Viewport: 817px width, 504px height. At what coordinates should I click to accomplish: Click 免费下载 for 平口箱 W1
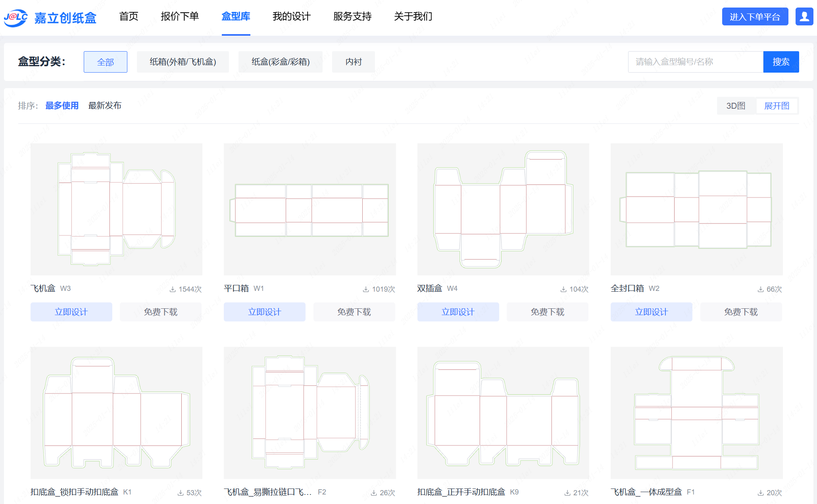pos(354,312)
